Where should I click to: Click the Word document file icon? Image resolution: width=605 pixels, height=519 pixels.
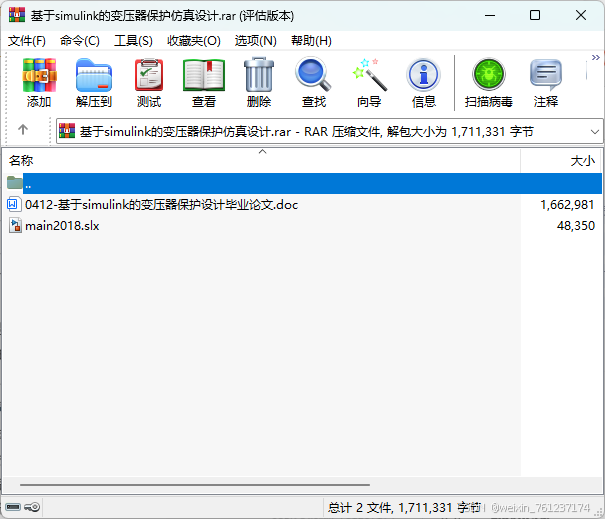click(14, 204)
